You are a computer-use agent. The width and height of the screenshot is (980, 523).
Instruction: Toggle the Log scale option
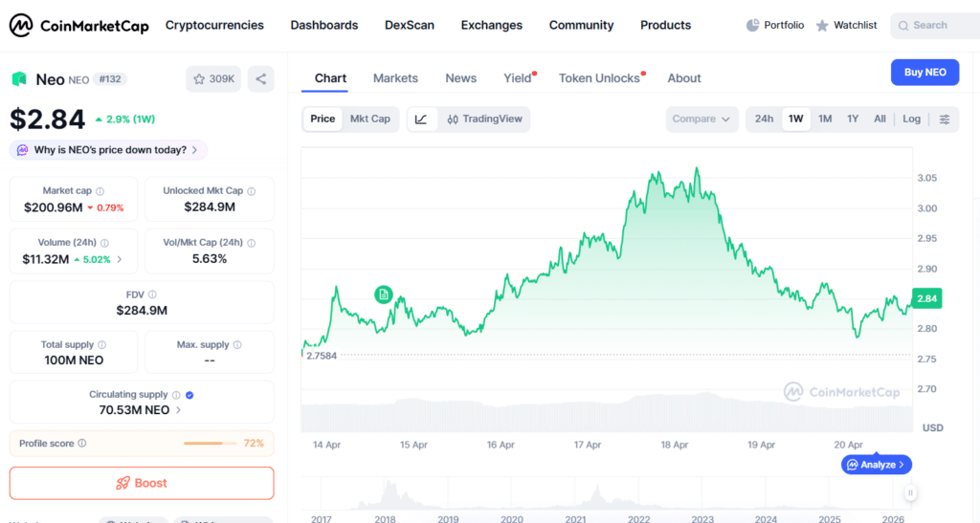911,120
